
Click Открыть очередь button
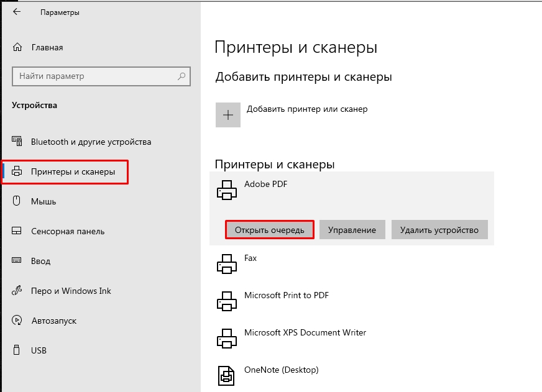tap(270, 230)
